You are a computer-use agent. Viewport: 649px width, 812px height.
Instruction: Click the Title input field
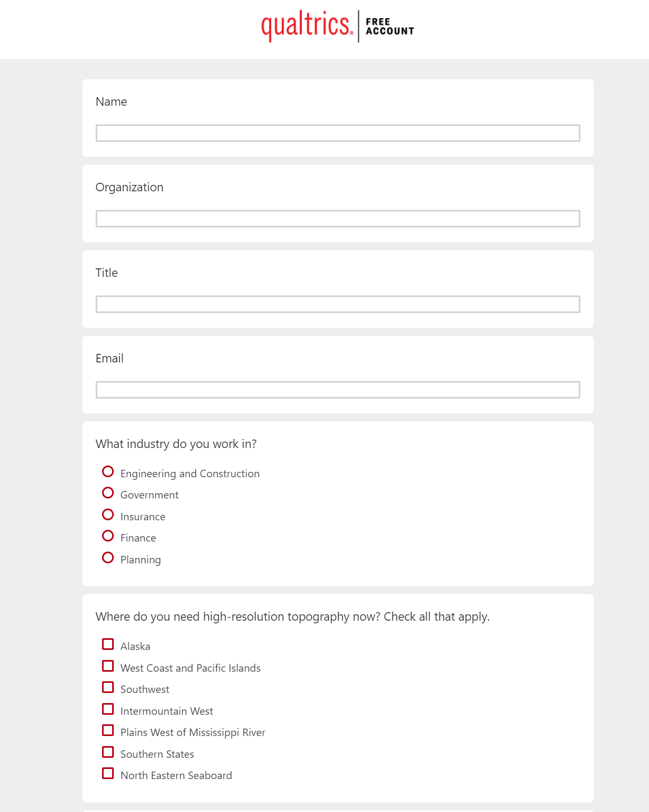coord(338,304)
